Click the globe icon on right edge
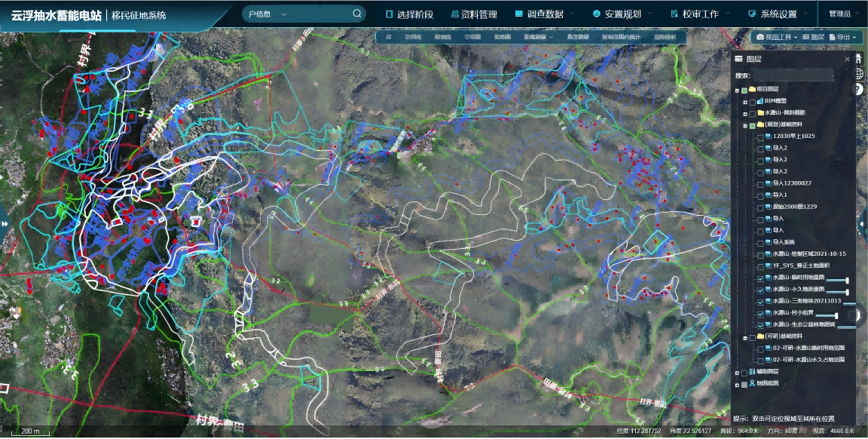 point(860,73)
